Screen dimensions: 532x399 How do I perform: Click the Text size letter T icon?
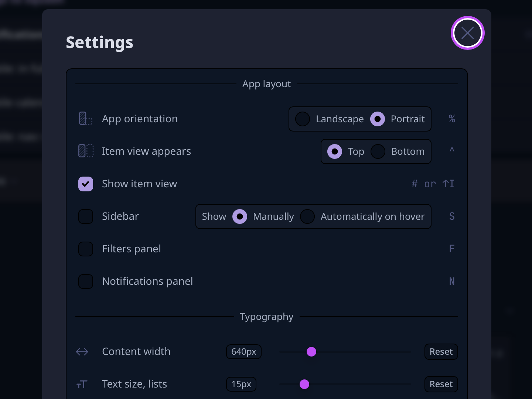(82, 384)
